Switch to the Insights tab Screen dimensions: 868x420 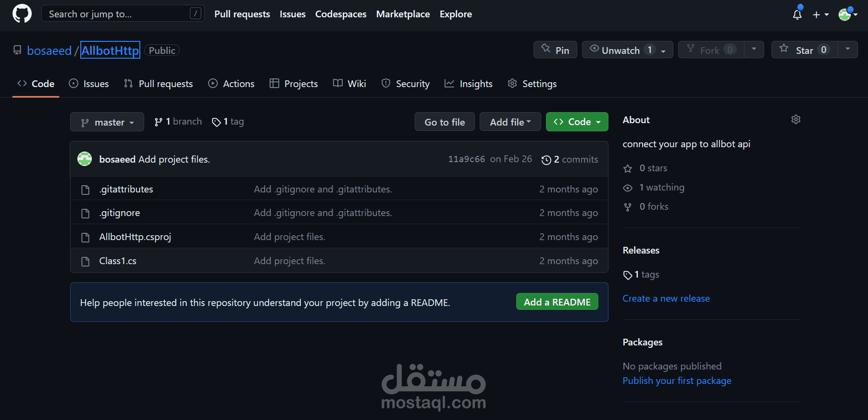coord(469,84)
